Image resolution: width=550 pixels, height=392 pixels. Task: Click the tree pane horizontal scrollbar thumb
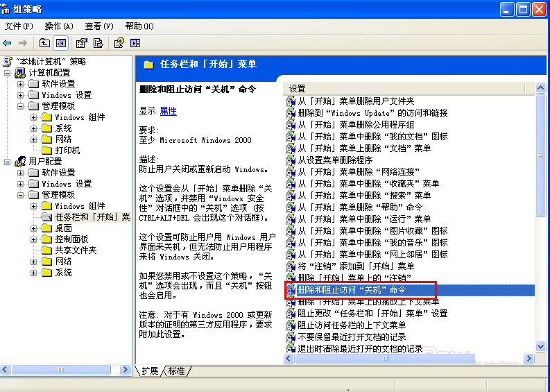(60, 369)
